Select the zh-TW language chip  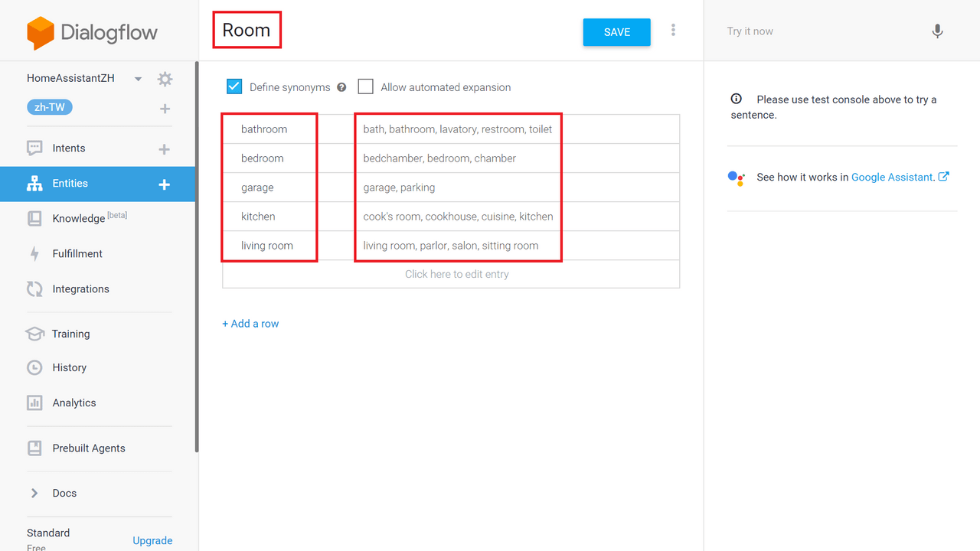50,107
